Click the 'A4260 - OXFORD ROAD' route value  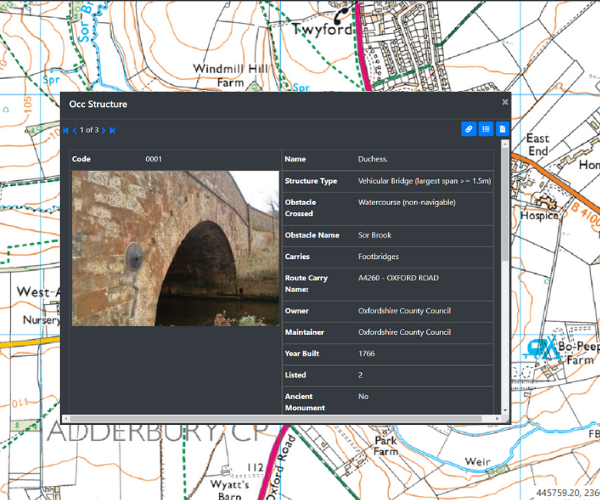point(398,277)
